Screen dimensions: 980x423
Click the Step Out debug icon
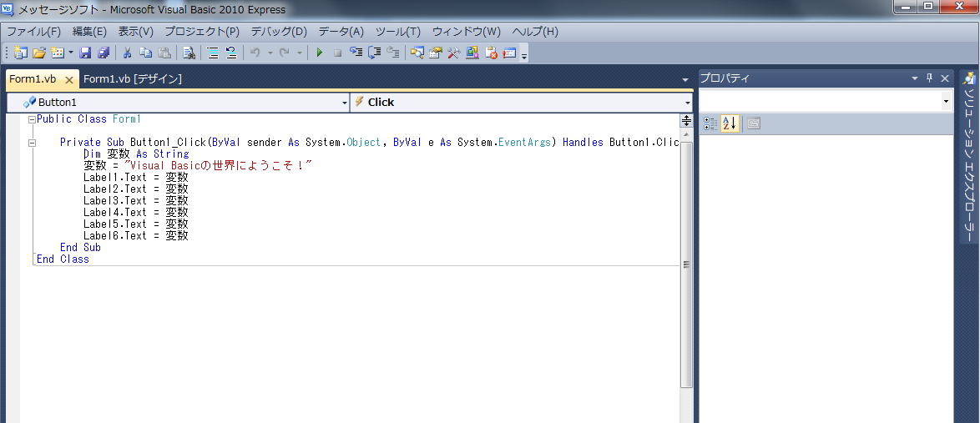(392, 53)
